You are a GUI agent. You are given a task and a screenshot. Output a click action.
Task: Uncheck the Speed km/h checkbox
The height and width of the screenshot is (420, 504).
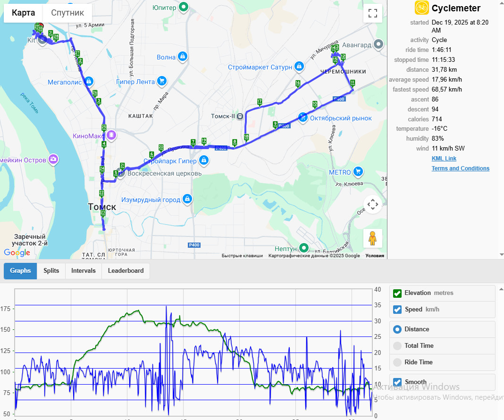[x=397, y=310]
